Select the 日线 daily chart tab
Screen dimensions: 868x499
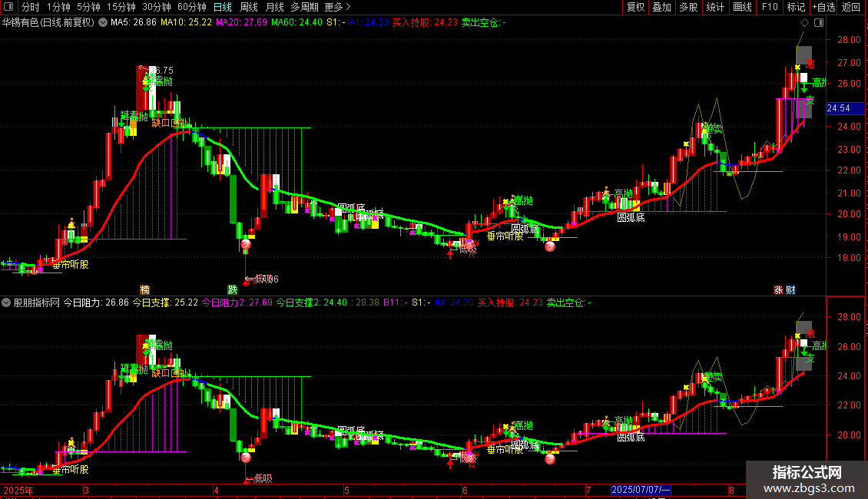[x=223, y=7]
